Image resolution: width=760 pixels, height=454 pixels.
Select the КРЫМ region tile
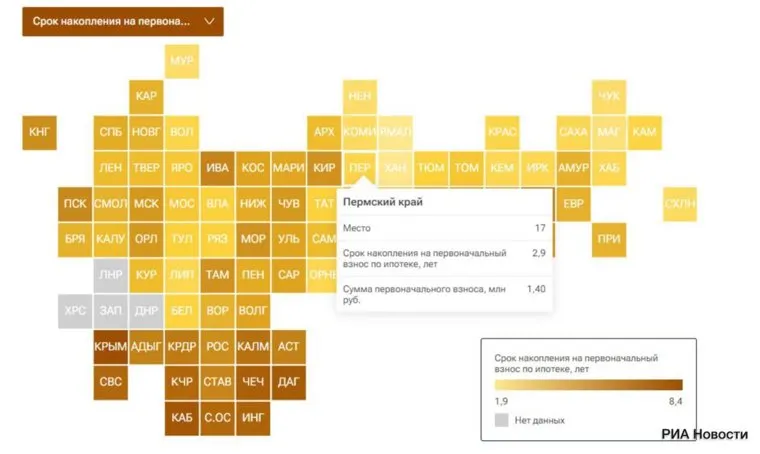(x=111, y=346)
